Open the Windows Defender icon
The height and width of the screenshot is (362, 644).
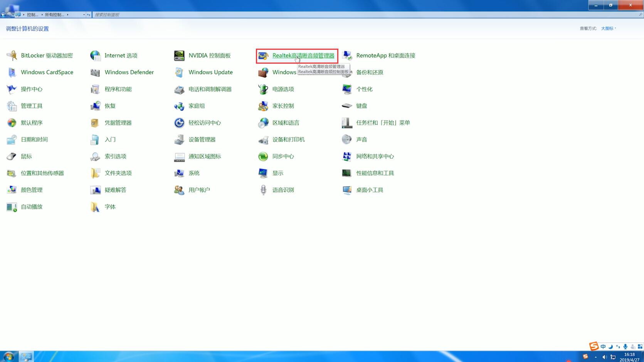point(96,72)
